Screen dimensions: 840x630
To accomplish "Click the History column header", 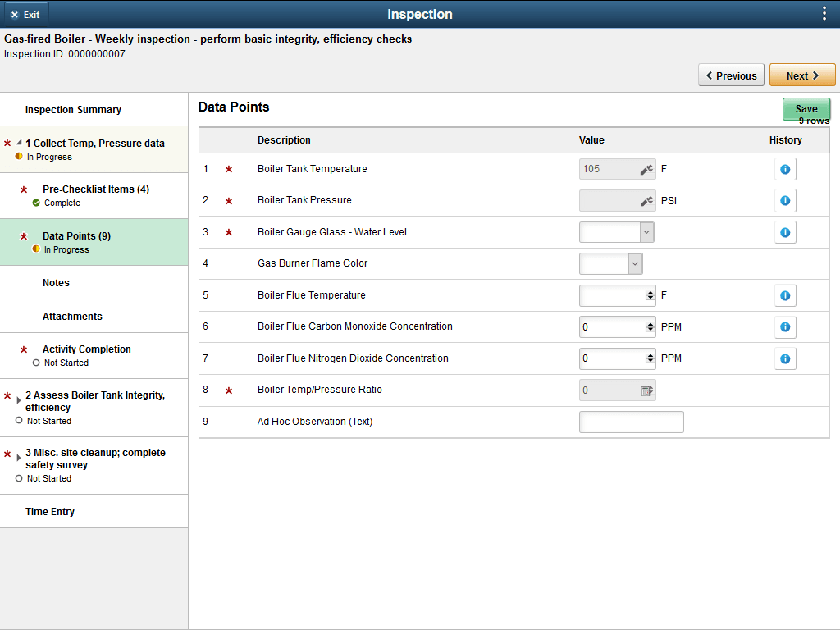I will (785, 139).
